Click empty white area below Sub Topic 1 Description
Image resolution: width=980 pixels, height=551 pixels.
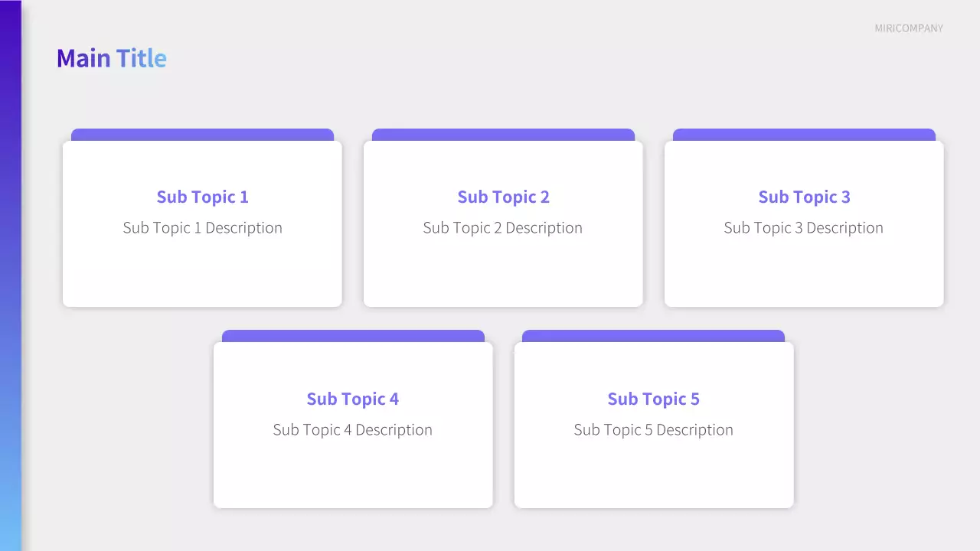(x=202, y=272)
